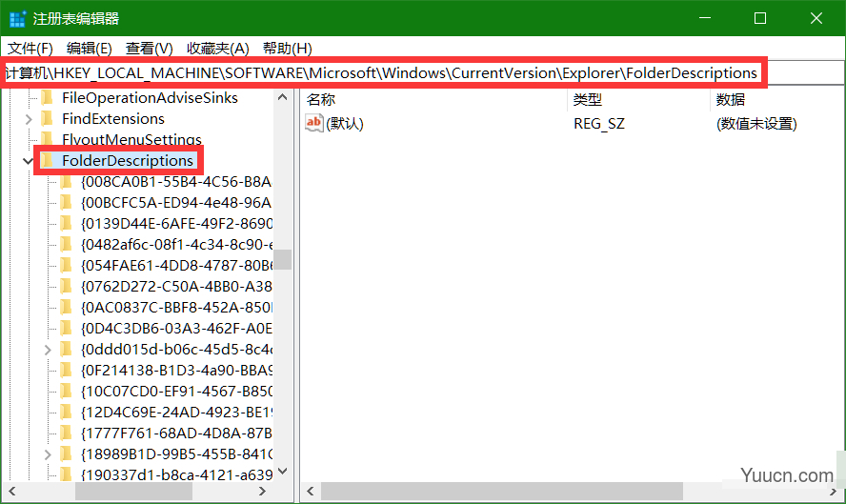Select the {10C07CD0-EF91-4567 subkey
The image size is (846, 504).
[x=176, y=392]
